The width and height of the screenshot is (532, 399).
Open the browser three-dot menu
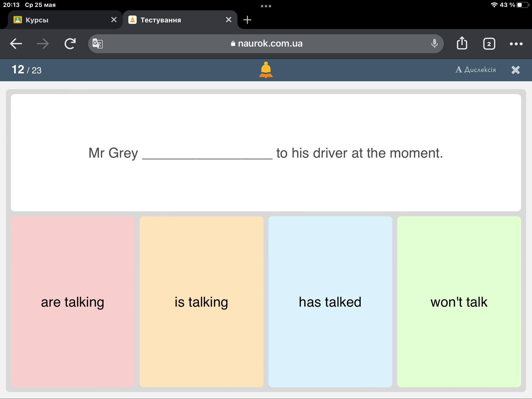516,44
